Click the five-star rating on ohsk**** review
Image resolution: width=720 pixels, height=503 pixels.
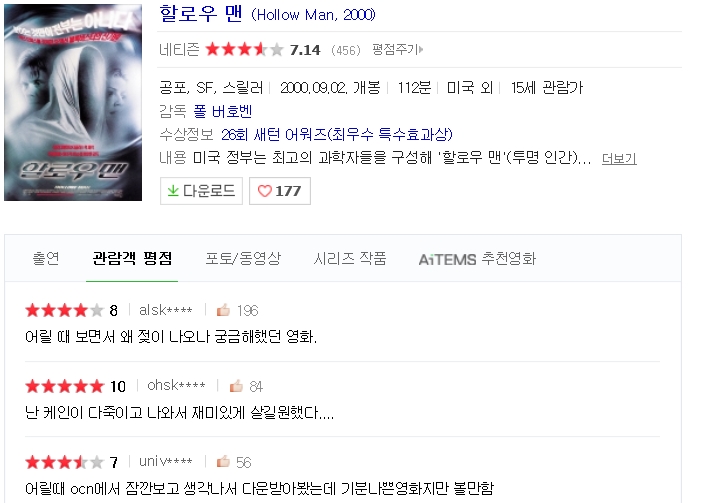click(65, 386)
